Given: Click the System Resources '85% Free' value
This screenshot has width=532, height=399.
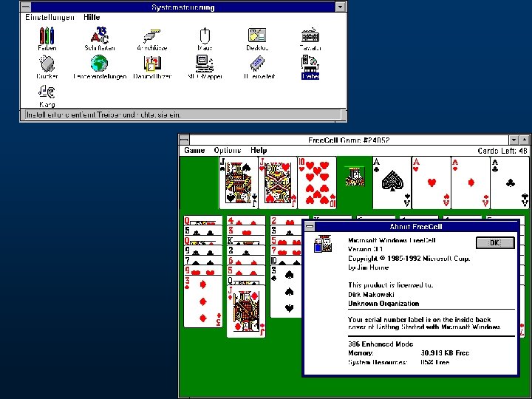Looking at the screenshot, I should [x=434, y=362].
